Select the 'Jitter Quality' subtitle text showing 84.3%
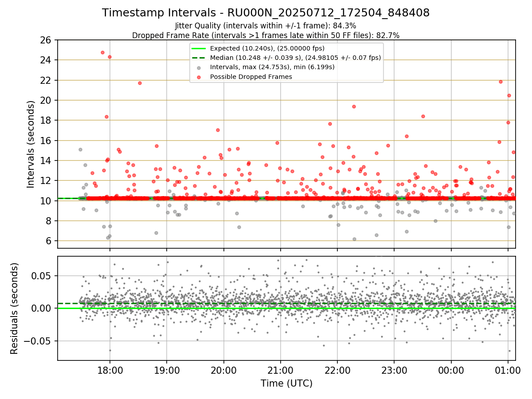The image size is (532, 399). pos(266,26)
